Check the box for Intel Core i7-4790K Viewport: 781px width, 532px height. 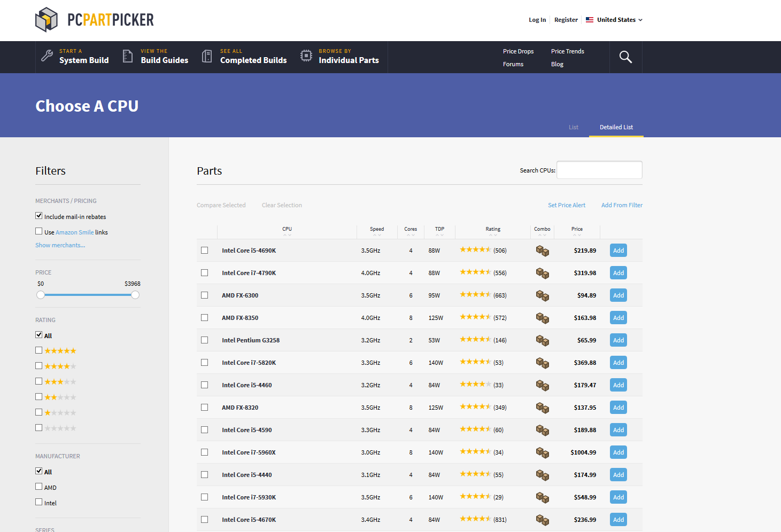[x=204, y=272]
